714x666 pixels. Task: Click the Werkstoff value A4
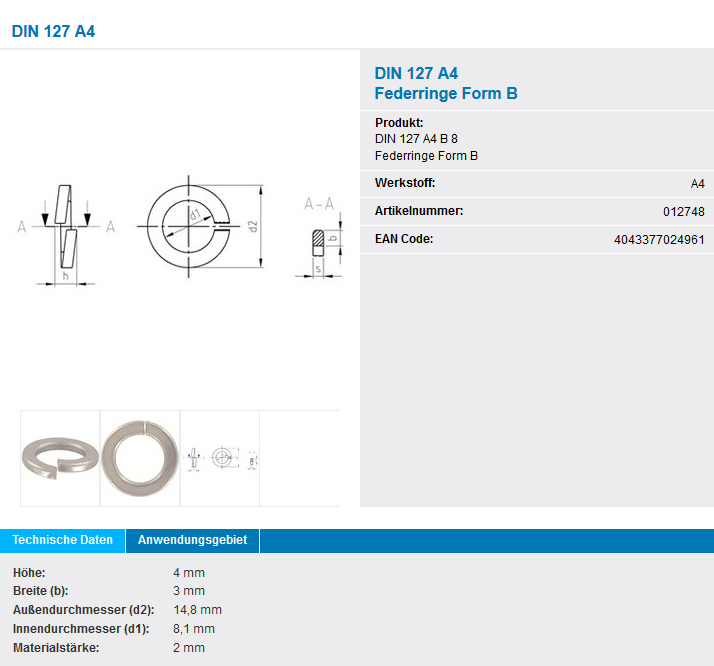click(x=697, y=184)
